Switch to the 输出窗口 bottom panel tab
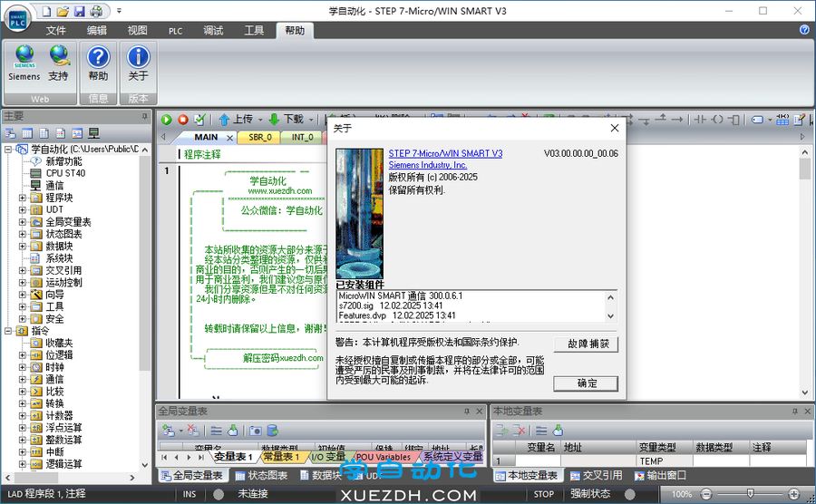The height and width of the screenshot is (504, 816). pos(660,475)
